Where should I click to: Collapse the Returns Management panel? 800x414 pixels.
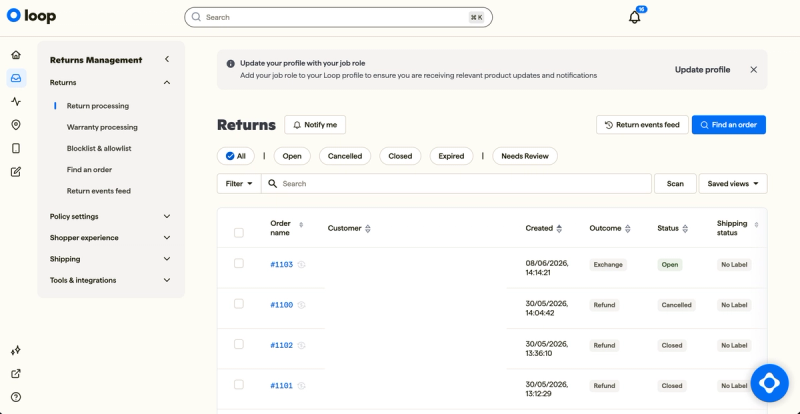click(167, 60)
